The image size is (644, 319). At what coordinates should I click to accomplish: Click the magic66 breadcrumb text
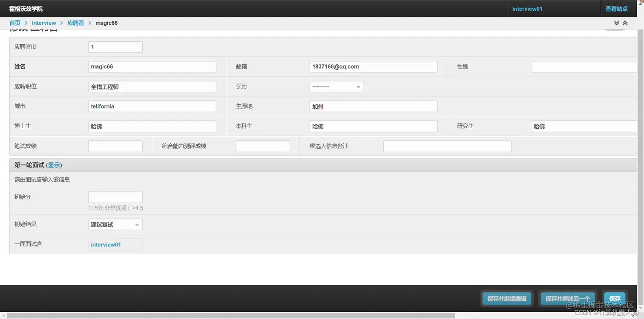[x=106, y=23]
